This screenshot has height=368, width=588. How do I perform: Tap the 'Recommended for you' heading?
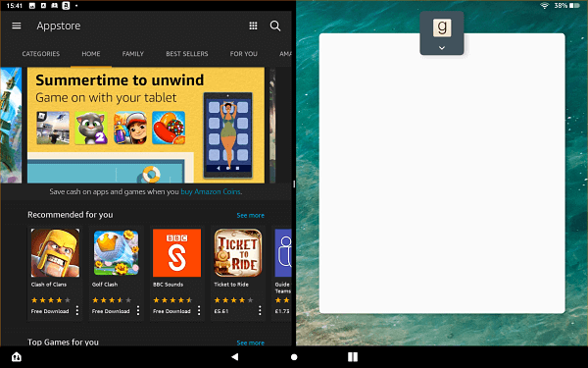71,214
